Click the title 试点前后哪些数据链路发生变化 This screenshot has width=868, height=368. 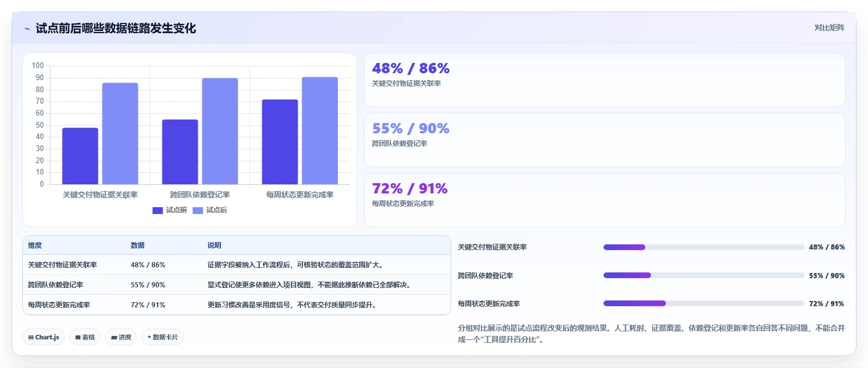(x=116, y=28)
